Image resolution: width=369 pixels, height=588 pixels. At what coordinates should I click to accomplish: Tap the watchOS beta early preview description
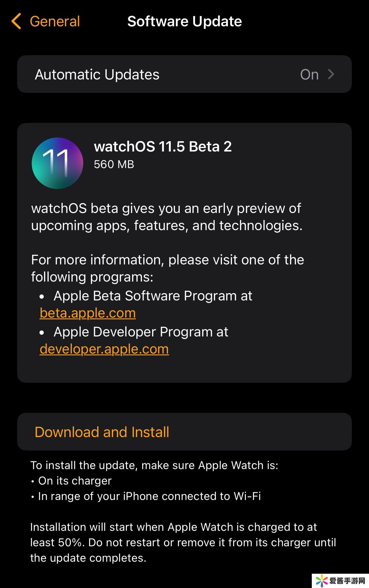tap(166, 217)
